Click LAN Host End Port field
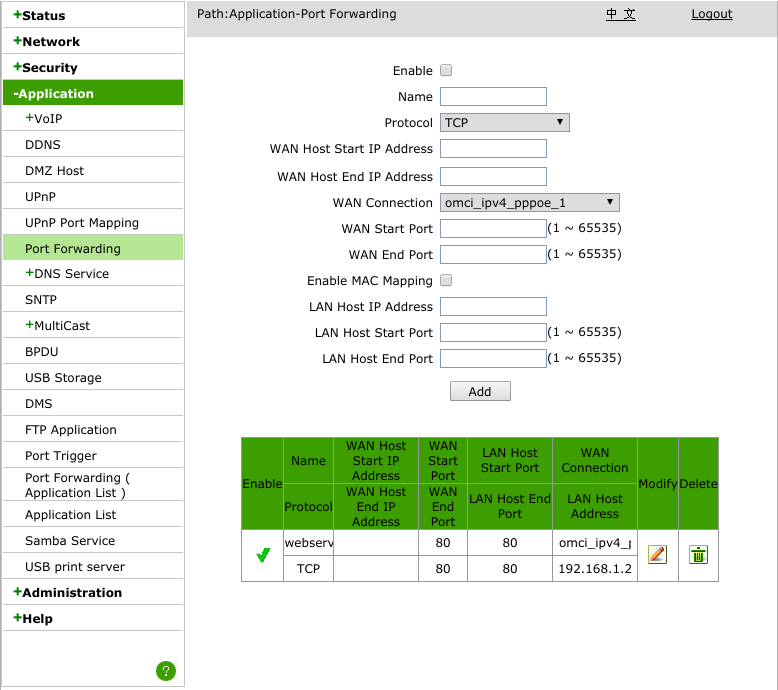The image size is (778, 690). pyautogui.click(x=493, y=359)
